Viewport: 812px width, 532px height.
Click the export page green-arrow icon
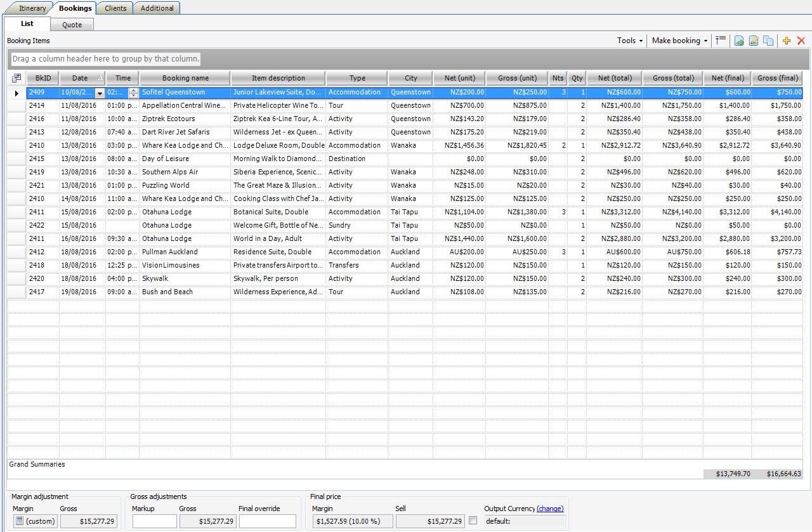(x=739, y=41)
